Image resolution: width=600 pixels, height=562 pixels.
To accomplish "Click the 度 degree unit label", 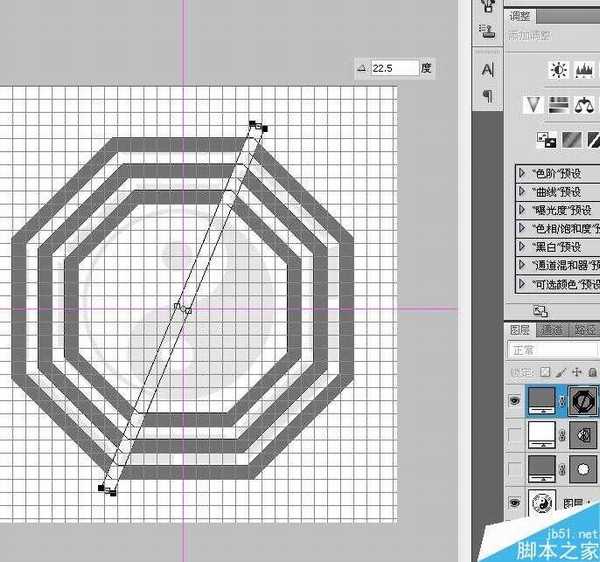I will [x=426, y=68].
